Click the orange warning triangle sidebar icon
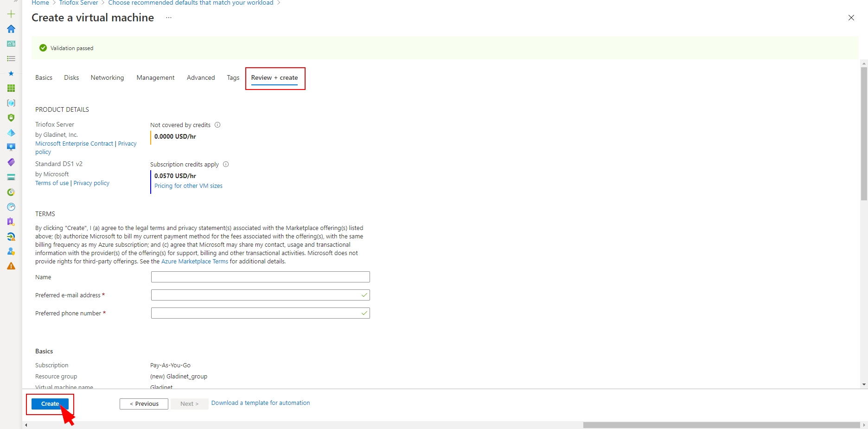 [11, 266]
